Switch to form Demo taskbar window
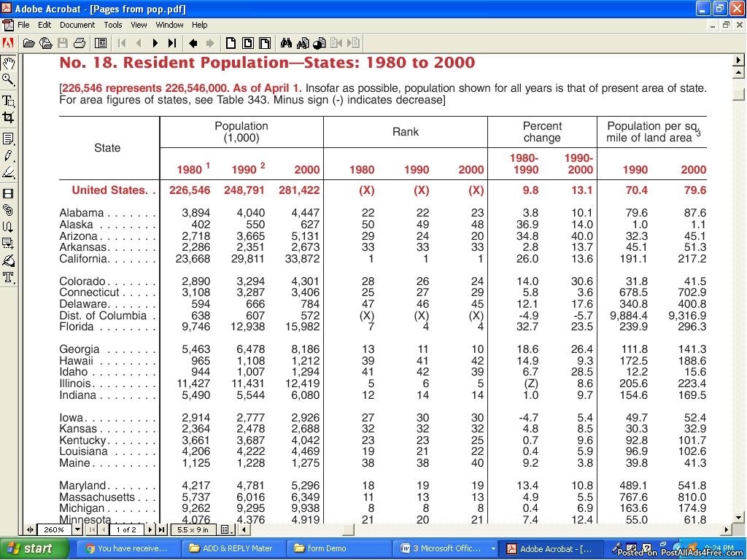The height and width of the screenshot is (560, 747). tap(321, 548)
